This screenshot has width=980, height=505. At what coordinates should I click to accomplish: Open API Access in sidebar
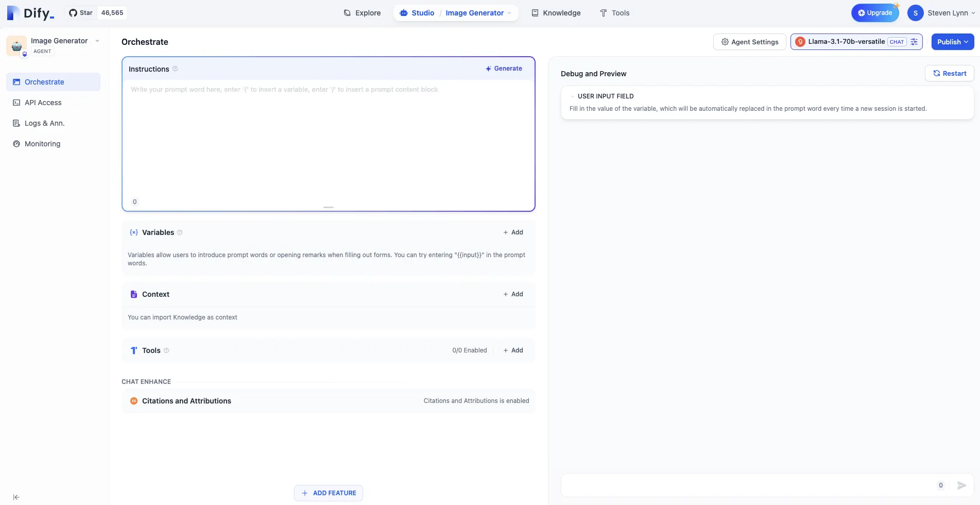pyautogui.click(x=43, y=103)
